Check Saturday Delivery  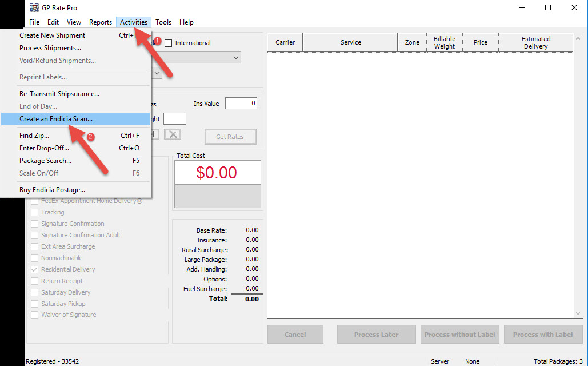(x=33, y=292)
